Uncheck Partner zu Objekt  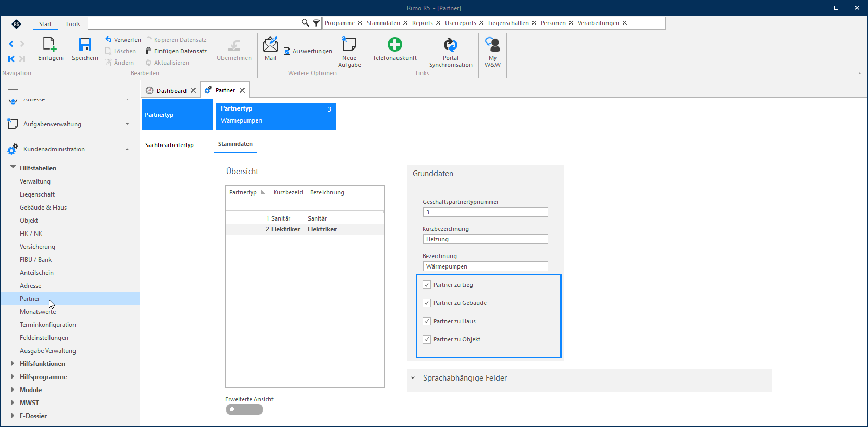(x=427, y=339)
